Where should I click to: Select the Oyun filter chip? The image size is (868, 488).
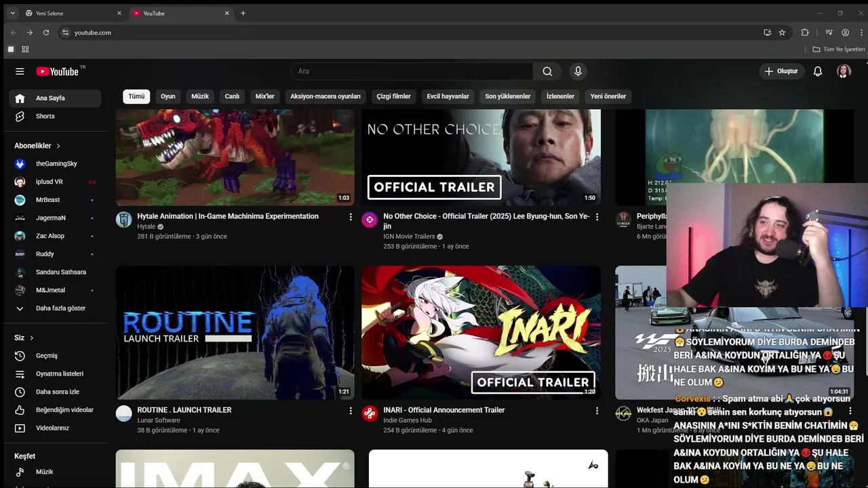click(168, 96)
